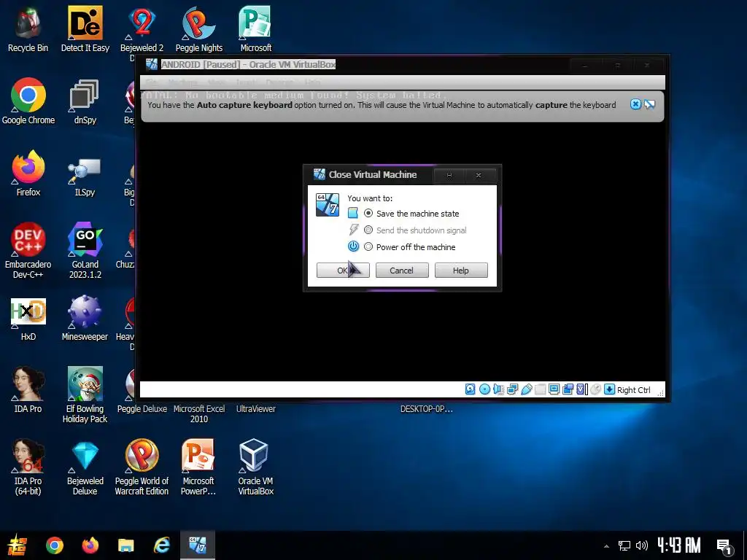
Task: Select Send the shutdown signal radio option
Action: pos(368,230)
